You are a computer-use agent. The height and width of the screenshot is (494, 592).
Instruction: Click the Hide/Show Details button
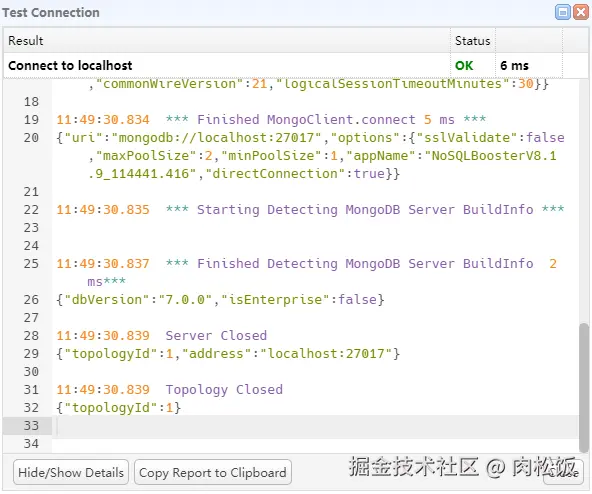pos(71,472)
